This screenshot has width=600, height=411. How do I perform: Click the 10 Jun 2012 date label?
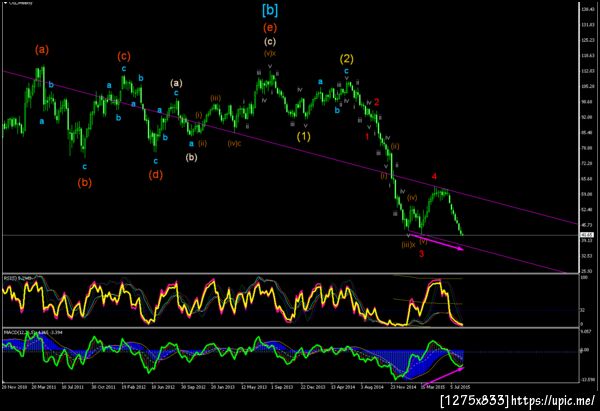click(x=163, y=387)
